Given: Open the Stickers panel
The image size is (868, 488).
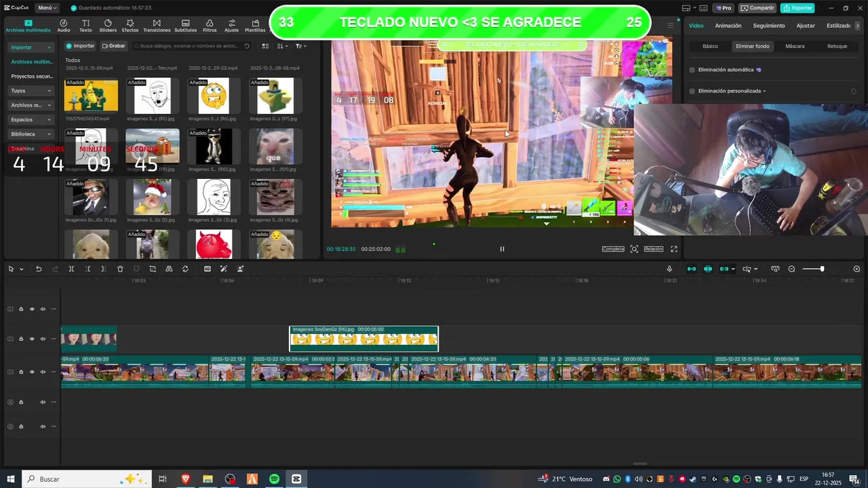Looking at the screenshot, I should tap(108, 26).
